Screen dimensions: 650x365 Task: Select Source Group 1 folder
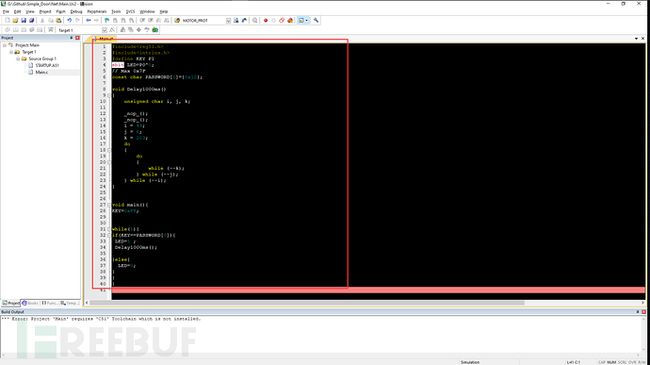tap(42, 58)
